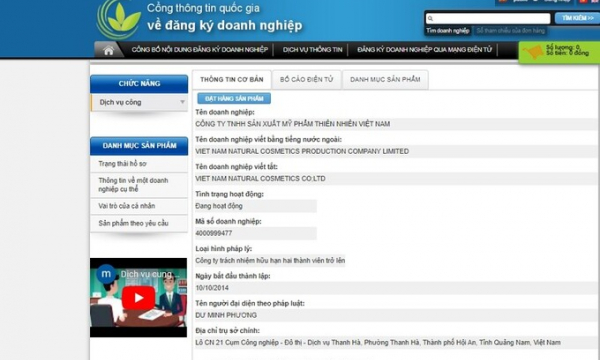Go to the Home icon in navbar
Viewport: 600px width, 360px height.
point(109,50)
